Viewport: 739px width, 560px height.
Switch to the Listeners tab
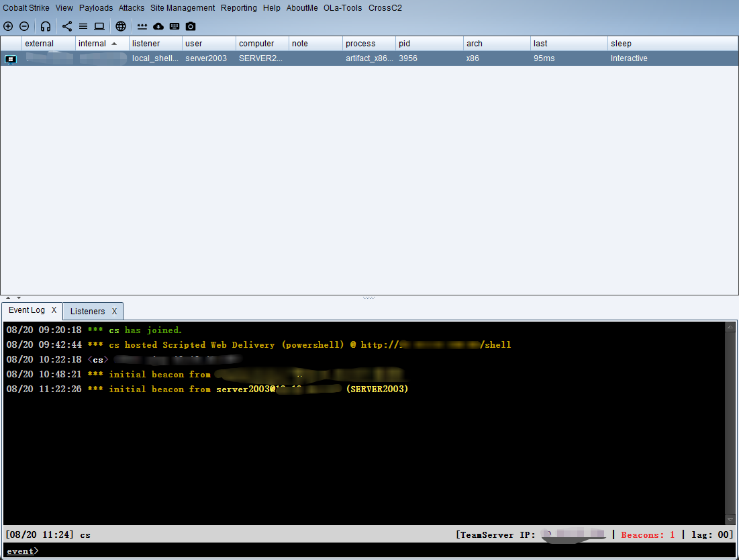88,311
